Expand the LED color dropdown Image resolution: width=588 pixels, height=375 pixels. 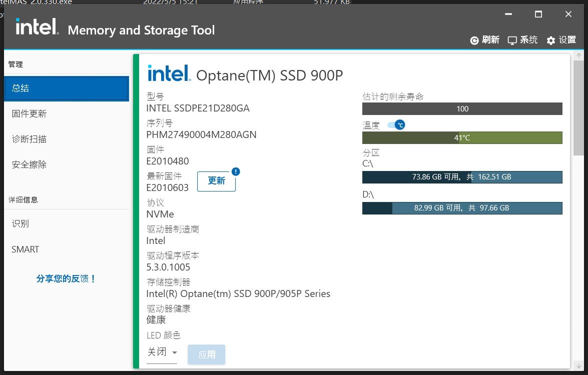point(162,352)
